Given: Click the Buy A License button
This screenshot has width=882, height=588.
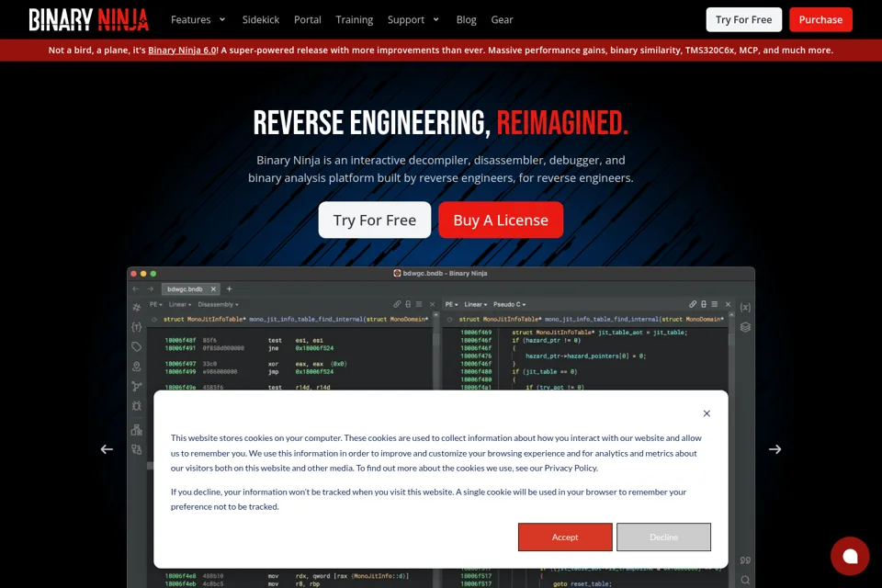Looking at the screenshot, I should point(501,220).
